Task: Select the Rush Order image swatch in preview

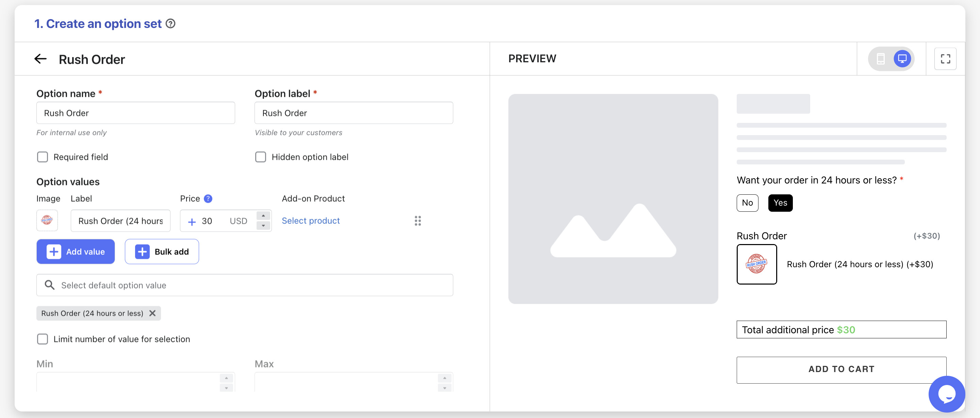Action: tap(756, 264)
